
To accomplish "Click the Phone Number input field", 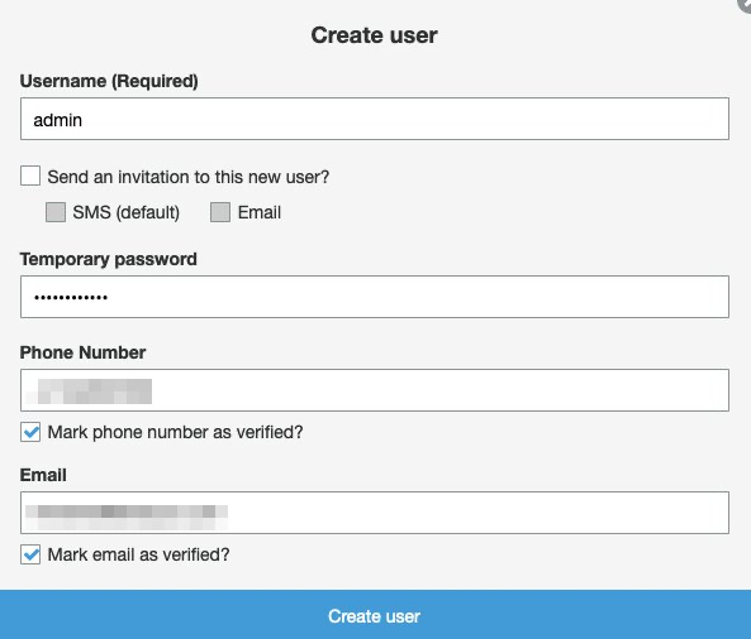I will tap(374, 390).
